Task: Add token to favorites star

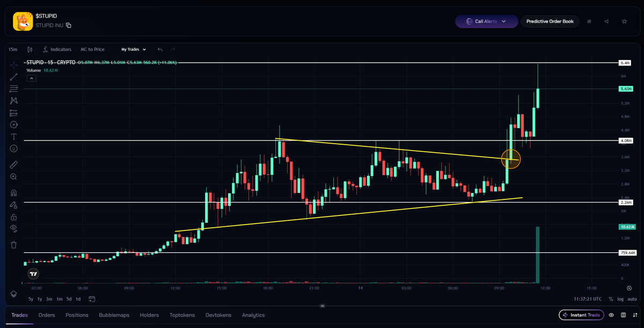Action: pos(624,21)
